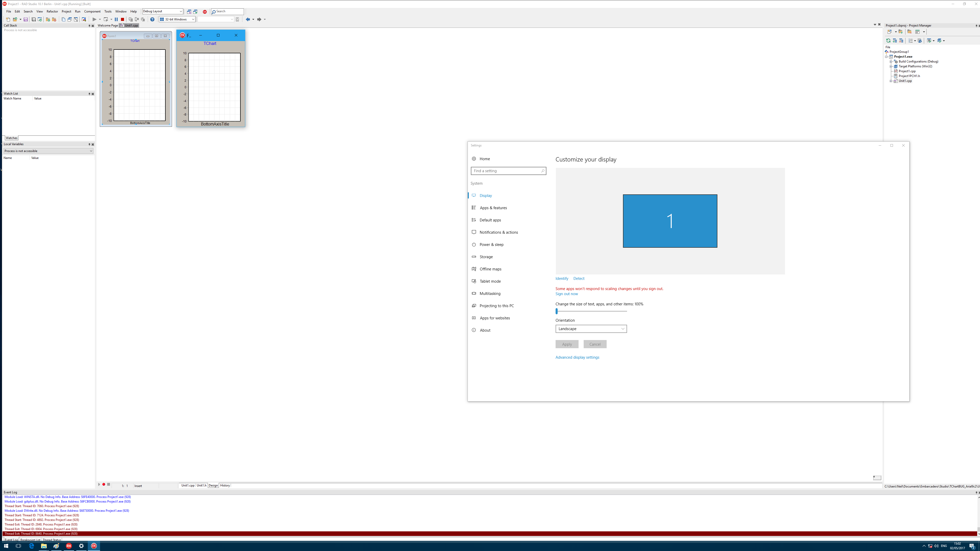Screen dimensions: 980x551
Task: Open Home in Settings sidebar
Action: (484, 159)
